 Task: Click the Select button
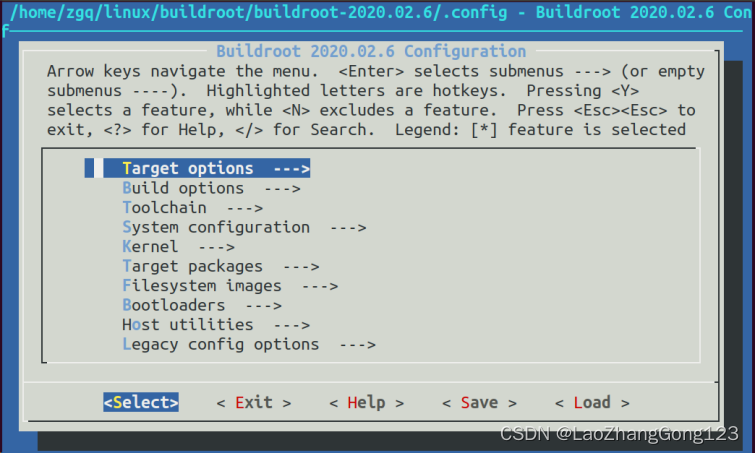[x=141, y=402]
